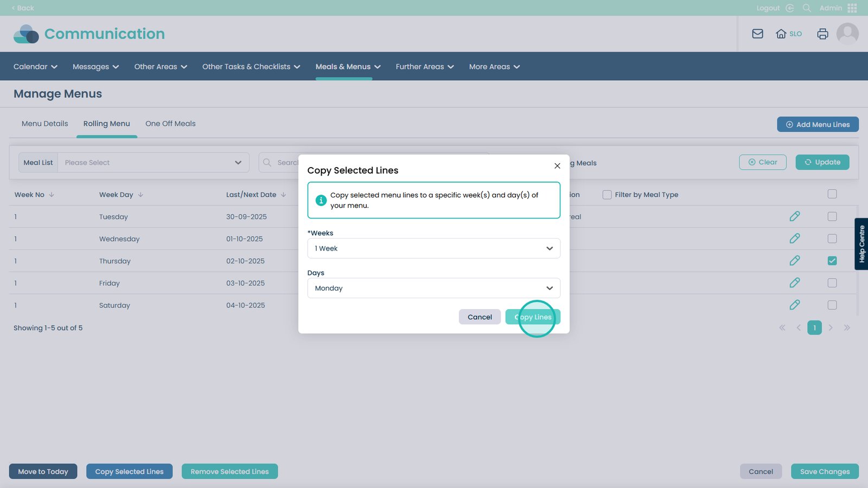Click the printer icon in header
This screenshot has width=868, height=488.
[x=822, y=34]
